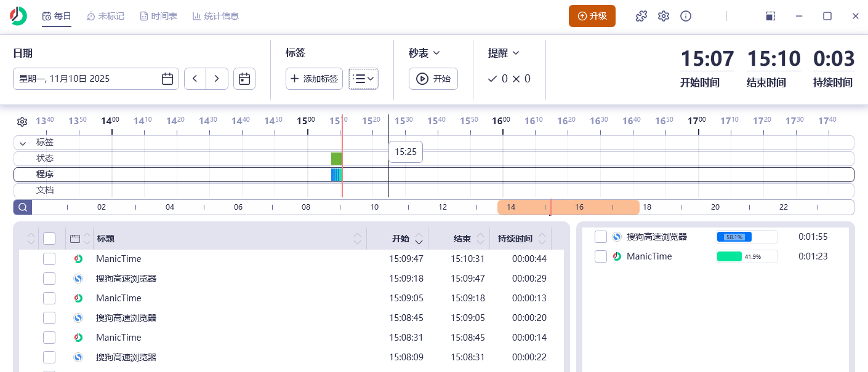Open the 时间表 tab
The height and width of the screenshot is (372, 868).
(x=159, y=16)
